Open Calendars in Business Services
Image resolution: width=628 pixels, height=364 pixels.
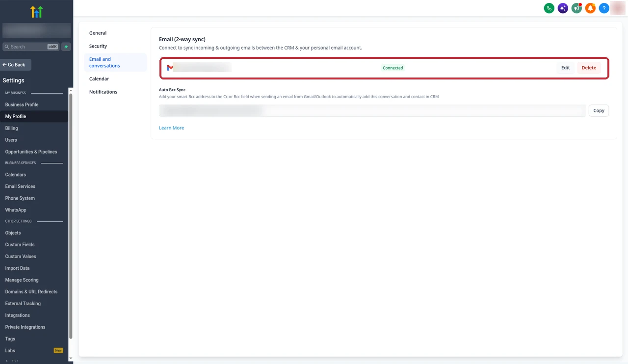coord(16,175)
